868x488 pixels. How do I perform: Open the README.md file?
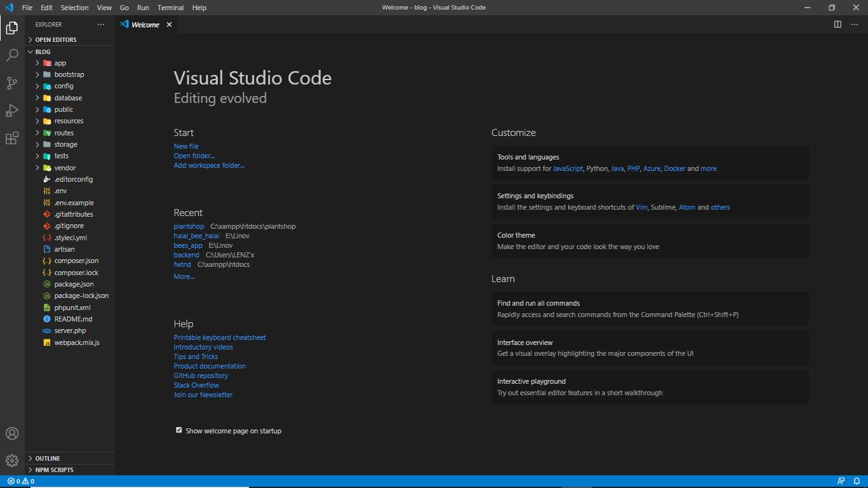(x=73, y=319)
